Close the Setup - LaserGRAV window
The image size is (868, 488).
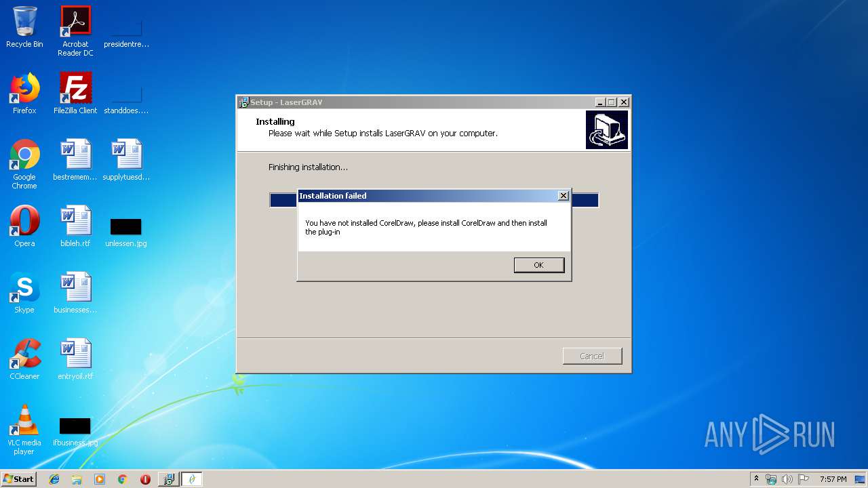[624, 102]
